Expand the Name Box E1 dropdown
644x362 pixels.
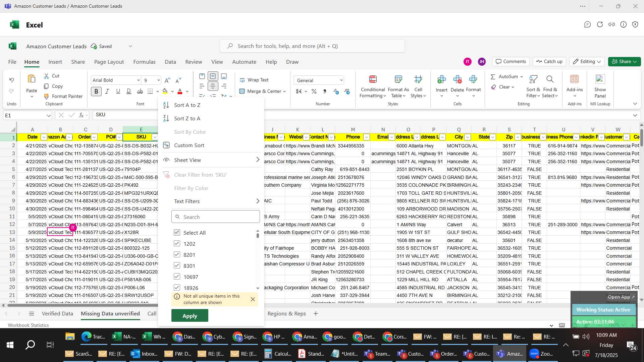tap(49, 116)
